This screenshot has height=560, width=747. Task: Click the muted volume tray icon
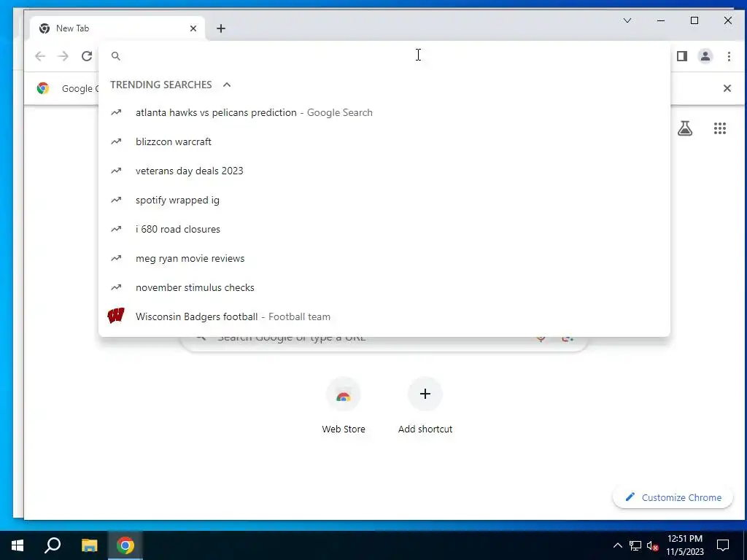click(653, 545)
